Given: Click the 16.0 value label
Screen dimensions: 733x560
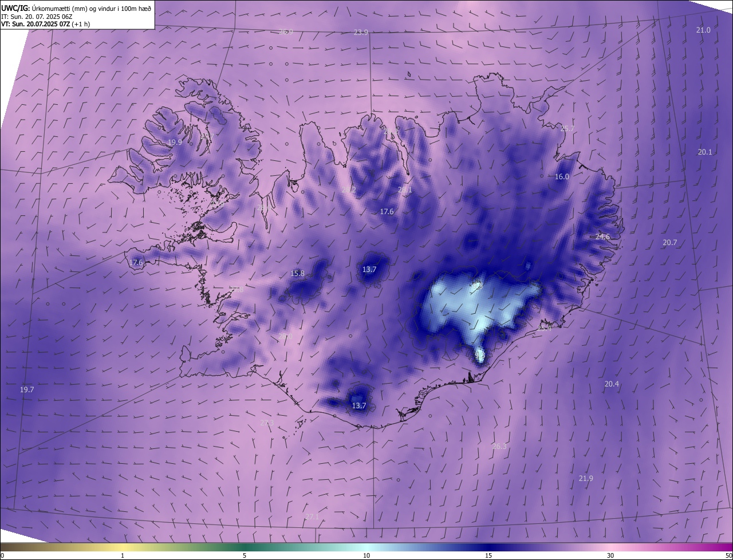Looking at the screenshot, I should tap(562, 176).
